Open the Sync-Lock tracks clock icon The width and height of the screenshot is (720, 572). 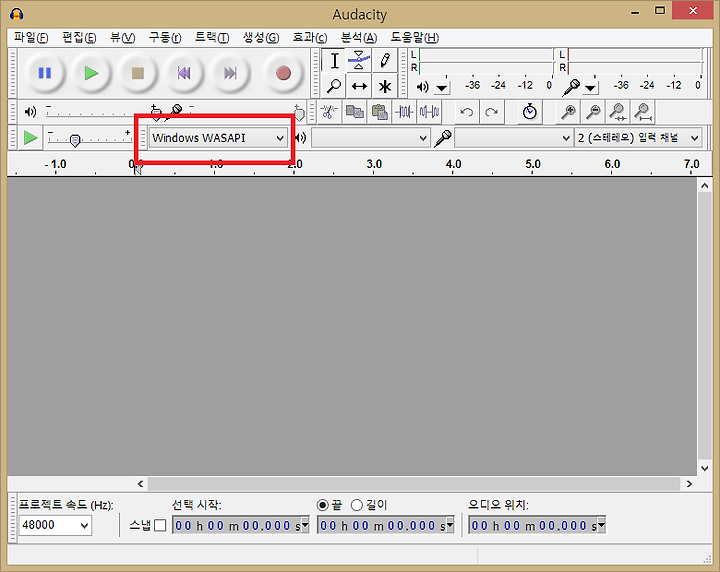529,112
